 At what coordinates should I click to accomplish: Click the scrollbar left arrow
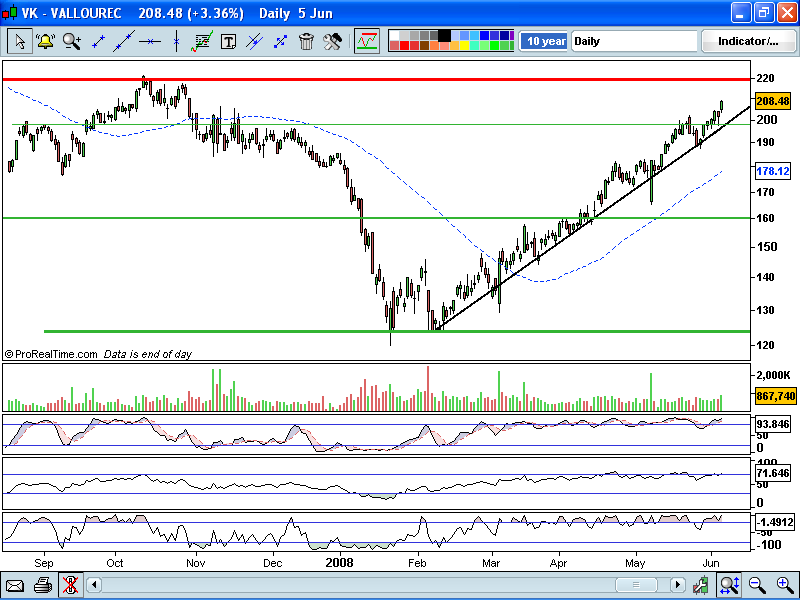point(94,585)
